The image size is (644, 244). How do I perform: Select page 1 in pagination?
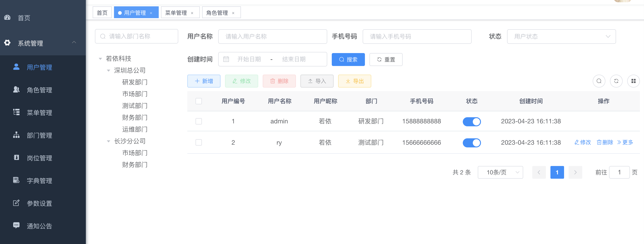pyautogui.click(x=557, y=172)
